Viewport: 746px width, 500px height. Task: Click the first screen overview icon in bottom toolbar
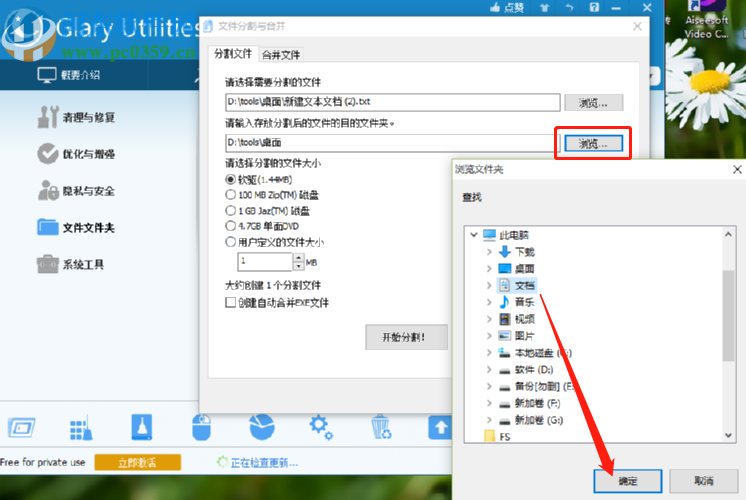(x=21, y=428)
